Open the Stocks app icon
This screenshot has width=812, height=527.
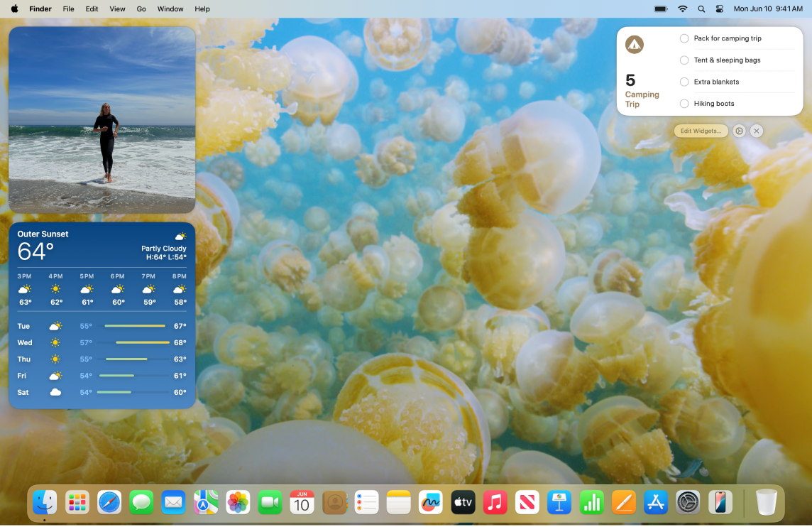[x=591, y=502]
